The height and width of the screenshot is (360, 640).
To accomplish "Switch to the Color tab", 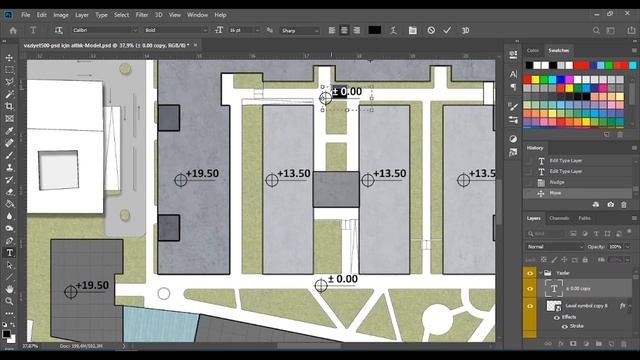I will (533, 50).
